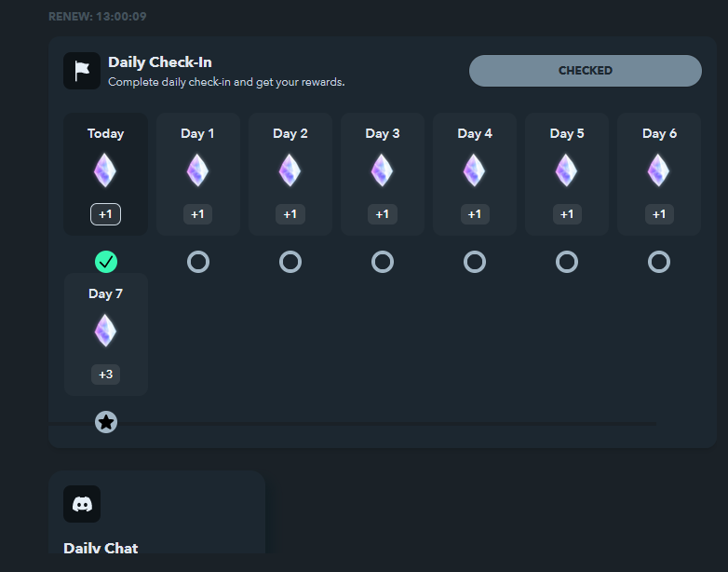Viewport: 728px width, 572px height.
Task: Click the +1 badge in Day 2 card
Action: (290, 214)
